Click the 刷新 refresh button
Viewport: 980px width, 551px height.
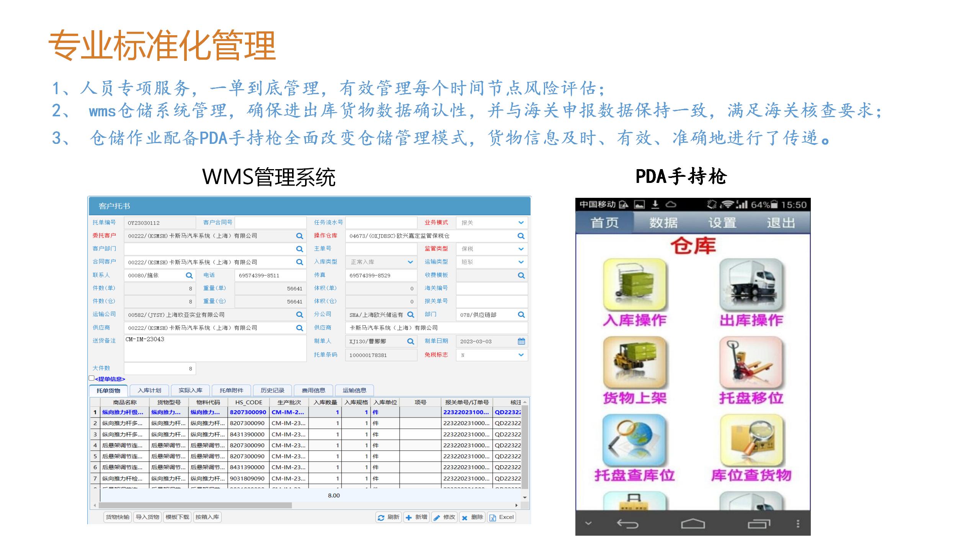(388, 517)
